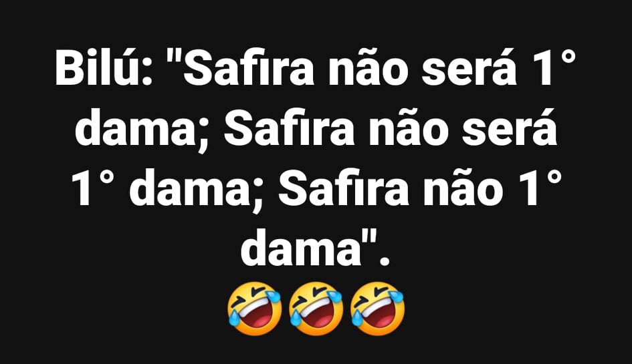
Task: Select "Safira" in the second text line
Action: tap(290, 129)
